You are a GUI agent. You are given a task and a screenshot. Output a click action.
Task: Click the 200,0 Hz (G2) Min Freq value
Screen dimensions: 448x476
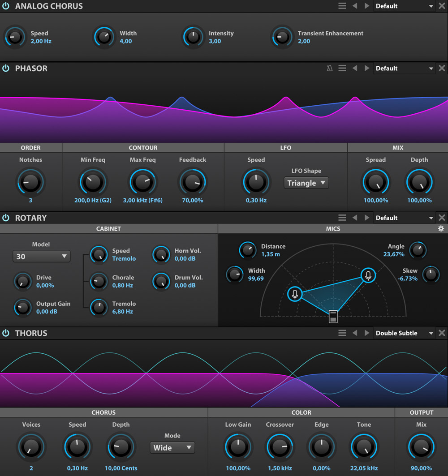tap(93, 200)
